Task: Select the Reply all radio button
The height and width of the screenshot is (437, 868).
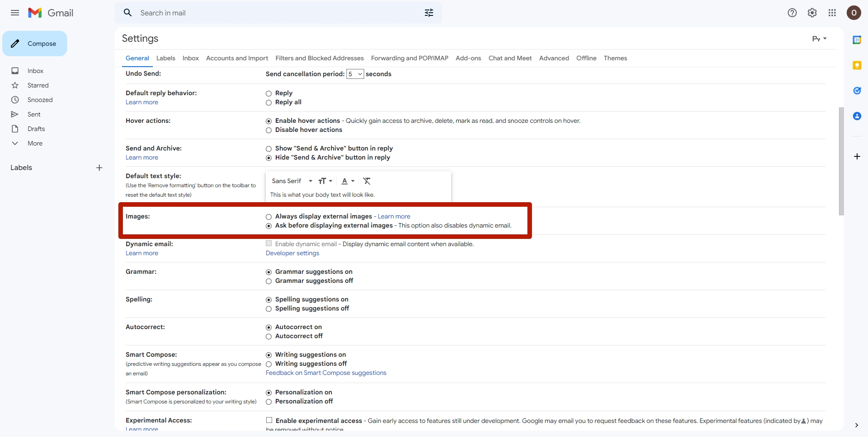Action: pyautogui.click(x=268, y=103)
